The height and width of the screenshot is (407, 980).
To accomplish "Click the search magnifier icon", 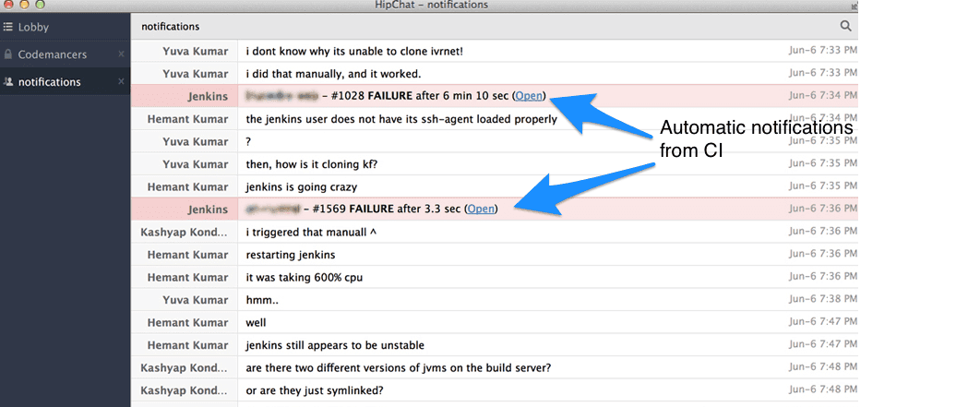I will (845, 26).
